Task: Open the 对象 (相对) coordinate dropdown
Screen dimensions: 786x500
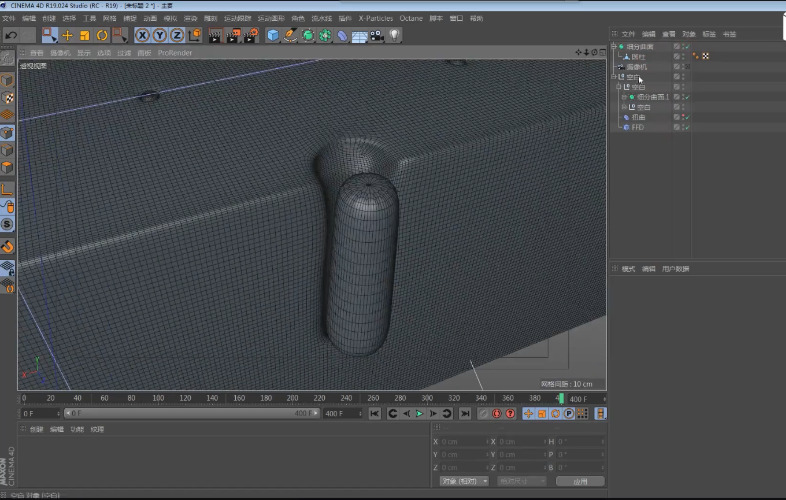Action: coord(465,481)
